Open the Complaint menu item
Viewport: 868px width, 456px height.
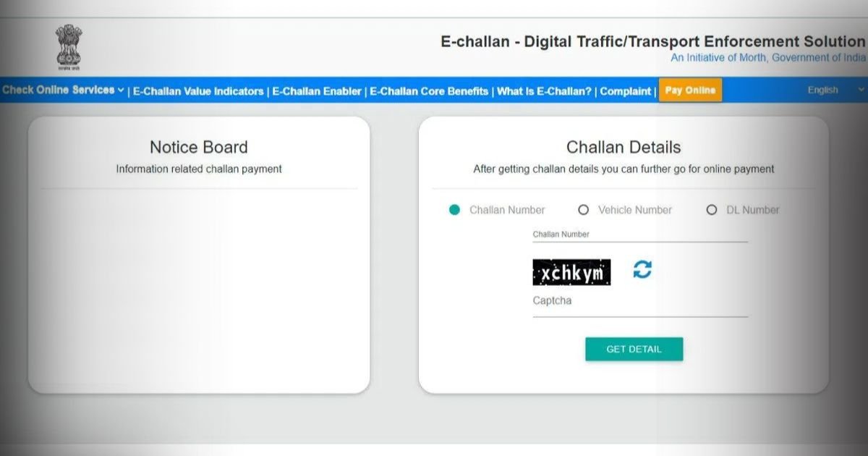[625, 91]
